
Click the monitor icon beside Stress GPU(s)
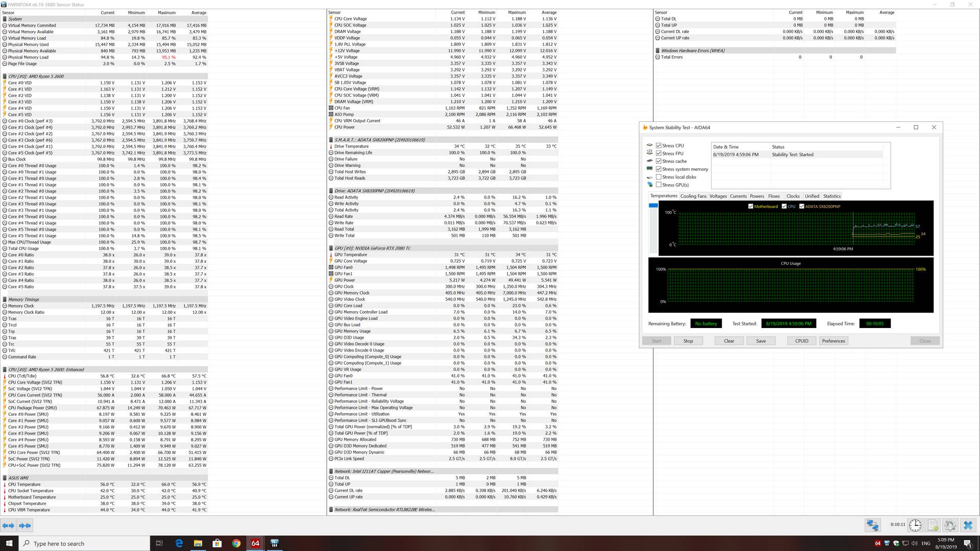[x=650, y=185]
